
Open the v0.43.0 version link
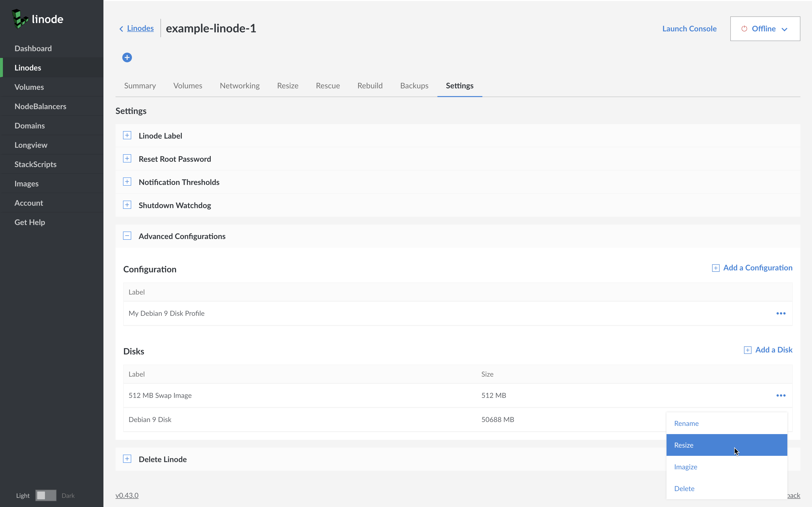(x=127, y=495)
